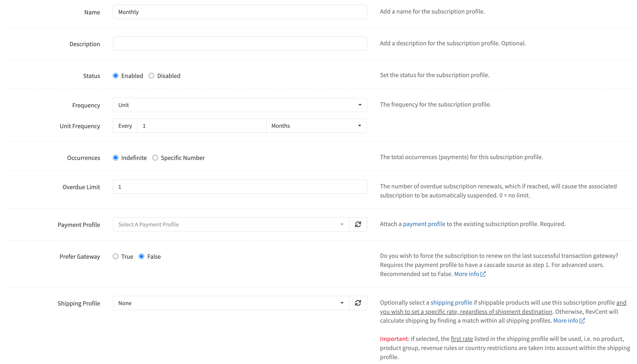Focus the Name field containing Monthly

[240, 12]
